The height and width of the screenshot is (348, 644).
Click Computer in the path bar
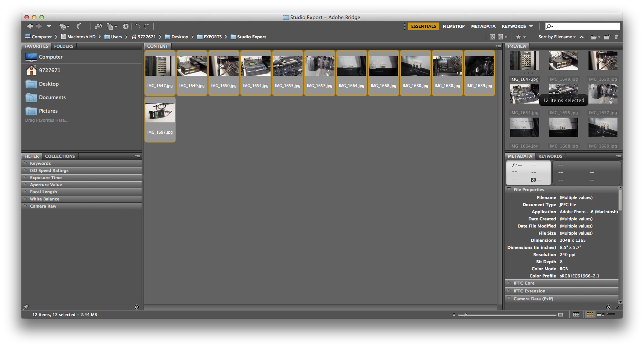[38, 37]
